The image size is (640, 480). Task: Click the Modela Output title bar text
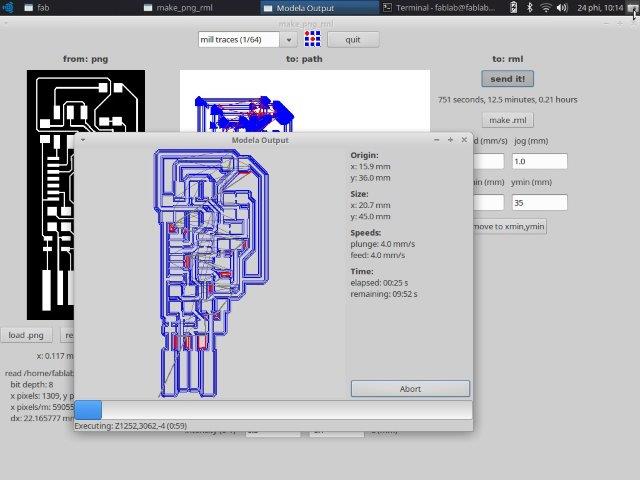[260, 140]
